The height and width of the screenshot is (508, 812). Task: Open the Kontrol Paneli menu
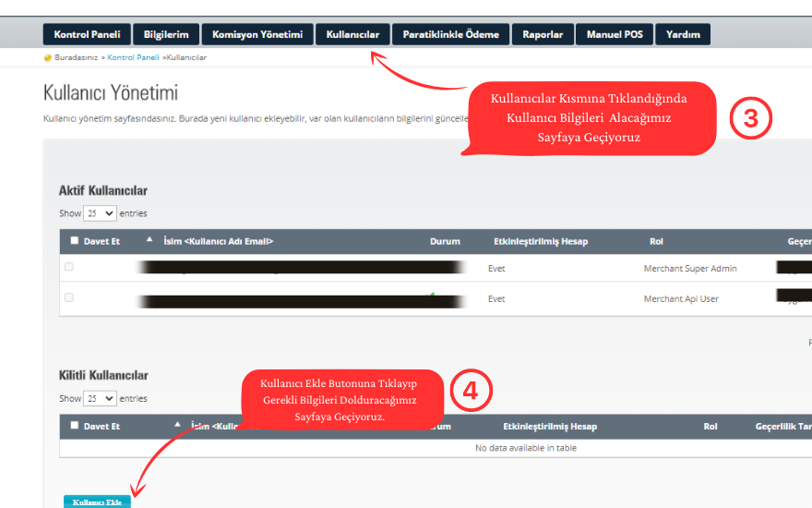[86, 35]
